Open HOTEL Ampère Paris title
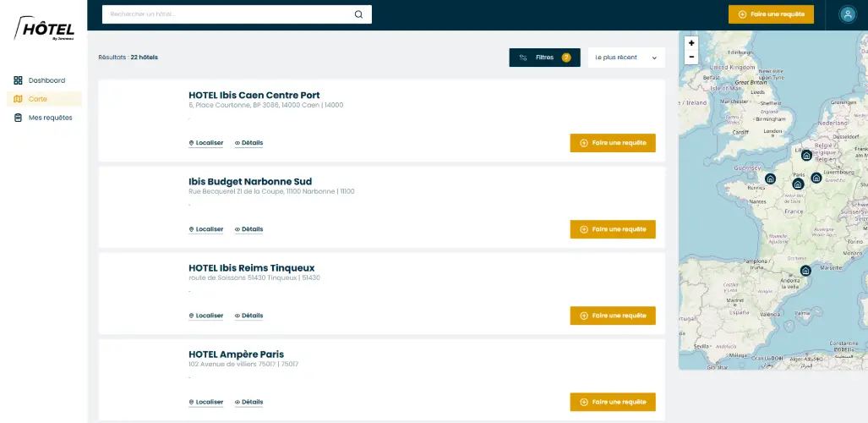Viewport: 868px width, 423px height. point(236,354)
